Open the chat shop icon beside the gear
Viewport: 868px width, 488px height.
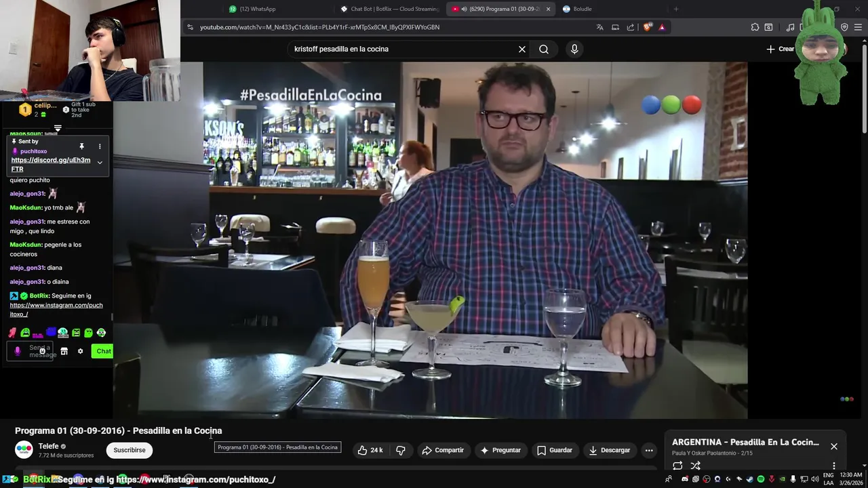[x=64, y=351]
